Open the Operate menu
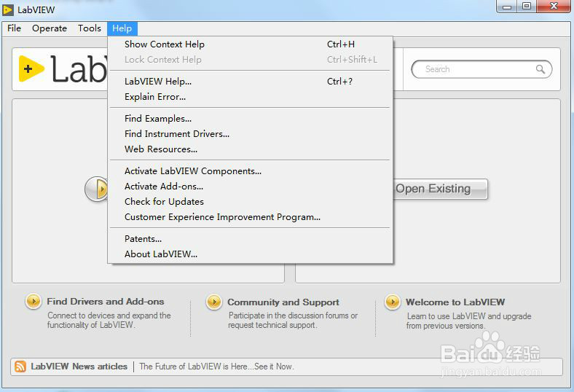The image size is (574, 392). click(x=50, y=28)
